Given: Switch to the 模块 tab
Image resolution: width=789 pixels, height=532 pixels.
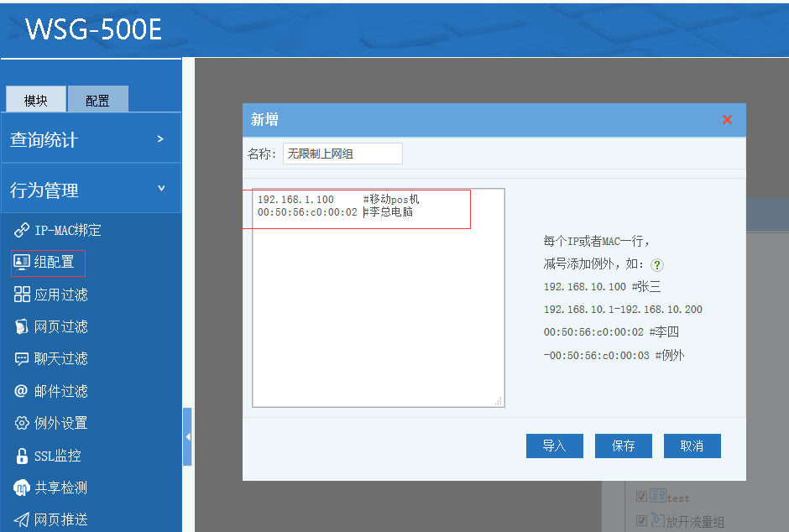Looking at the screenshot, I should (x=36, y=101).
